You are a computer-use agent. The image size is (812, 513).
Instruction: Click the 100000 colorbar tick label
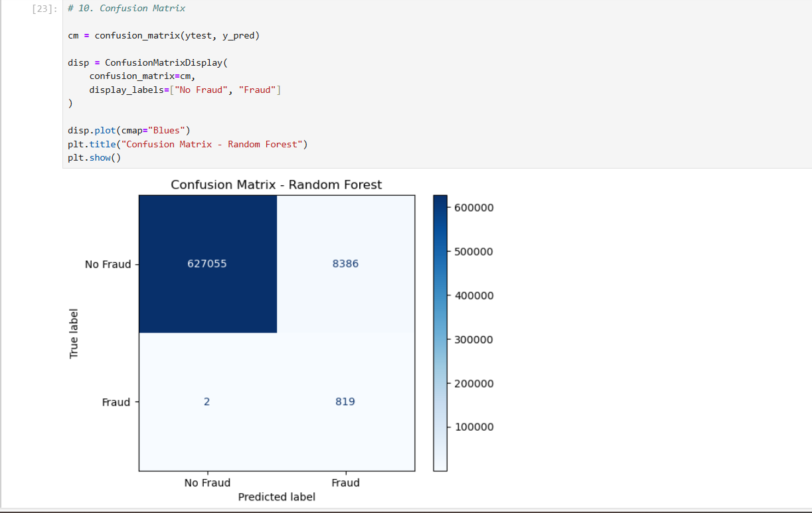tap(474, 427)
